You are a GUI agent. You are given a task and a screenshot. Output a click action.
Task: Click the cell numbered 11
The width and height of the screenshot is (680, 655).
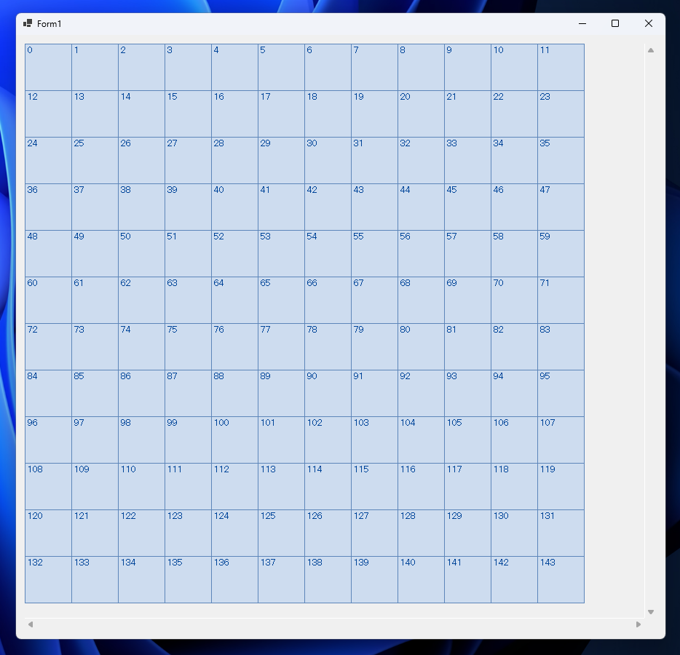[561, 67]
